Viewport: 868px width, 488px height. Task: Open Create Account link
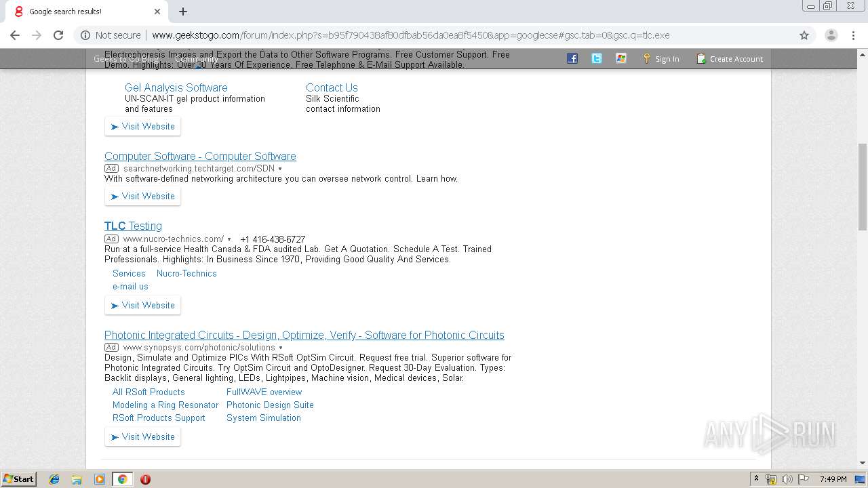click(x=730, y=59)
